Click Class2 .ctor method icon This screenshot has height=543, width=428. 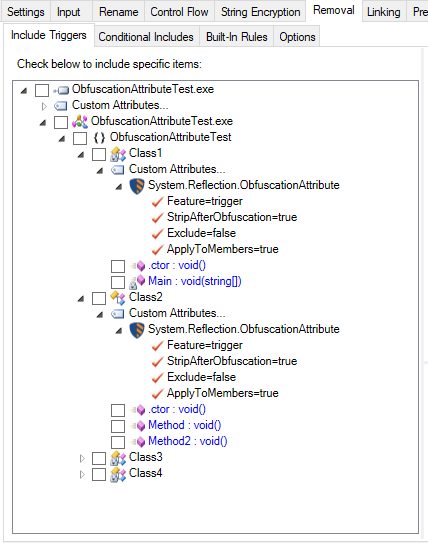click(x=138, y=410)
